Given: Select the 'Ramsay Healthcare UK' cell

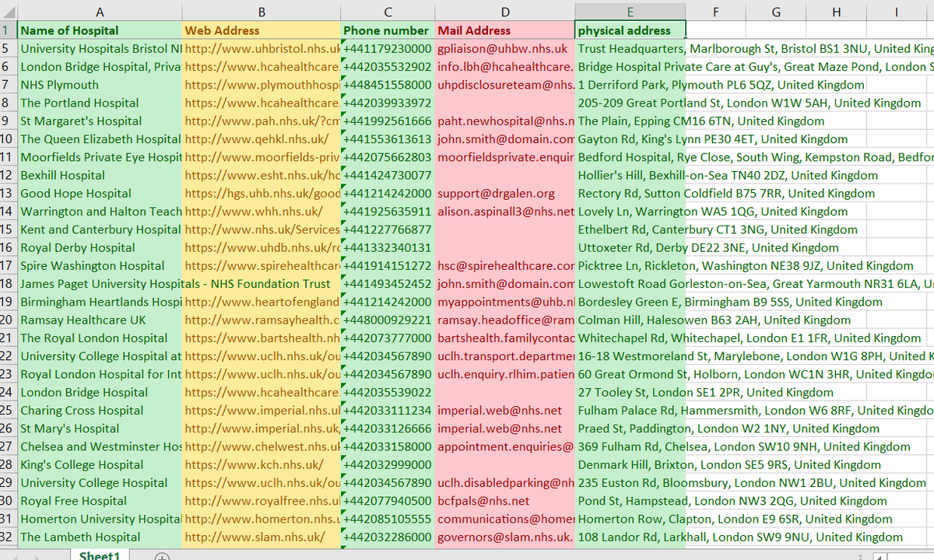Looking at the screenshot, I should click(x=99, y=320).
